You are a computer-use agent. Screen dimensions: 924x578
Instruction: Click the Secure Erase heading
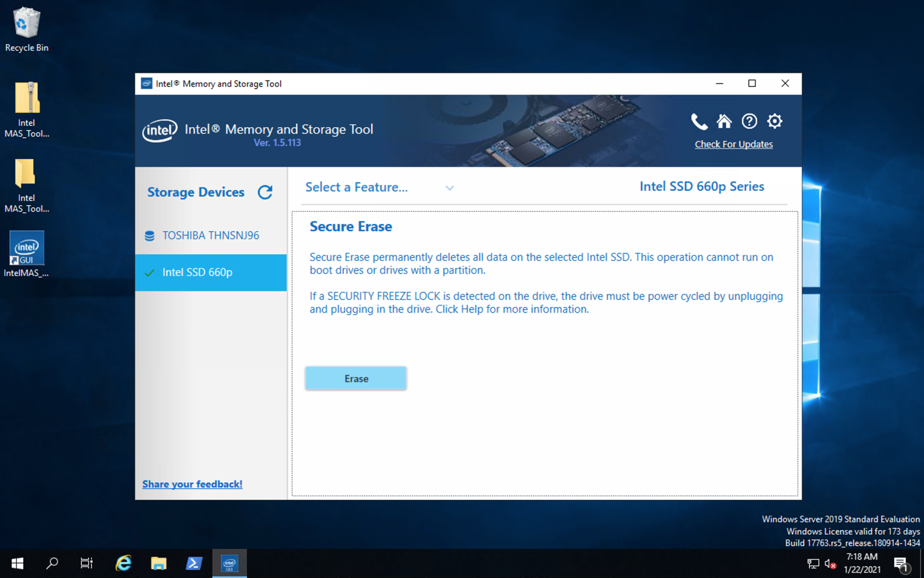point(351,226)
